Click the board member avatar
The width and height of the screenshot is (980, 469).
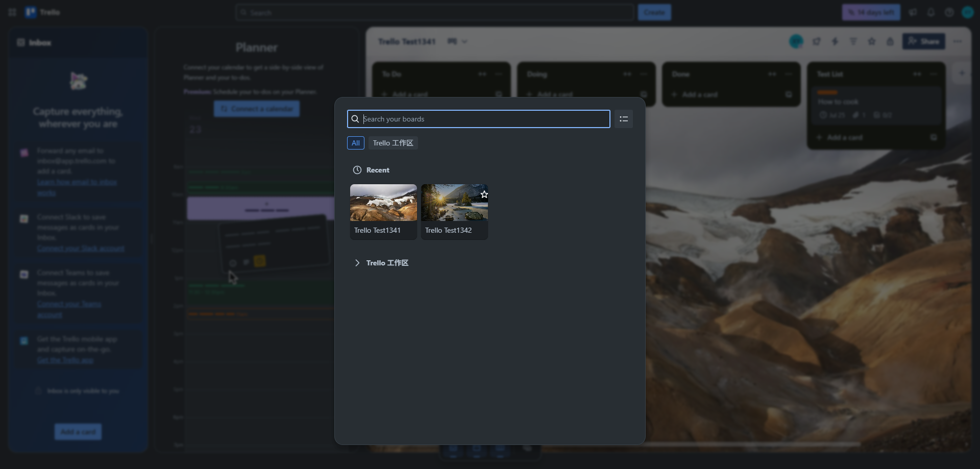[796, 41]
